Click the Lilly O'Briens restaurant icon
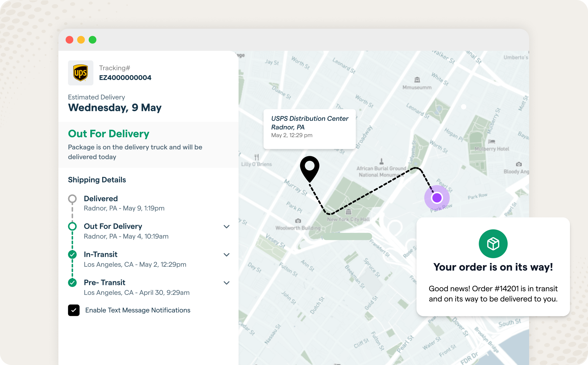Image resolution: width=588 pixels, height=365 pixels. click(x=257, y=157)
